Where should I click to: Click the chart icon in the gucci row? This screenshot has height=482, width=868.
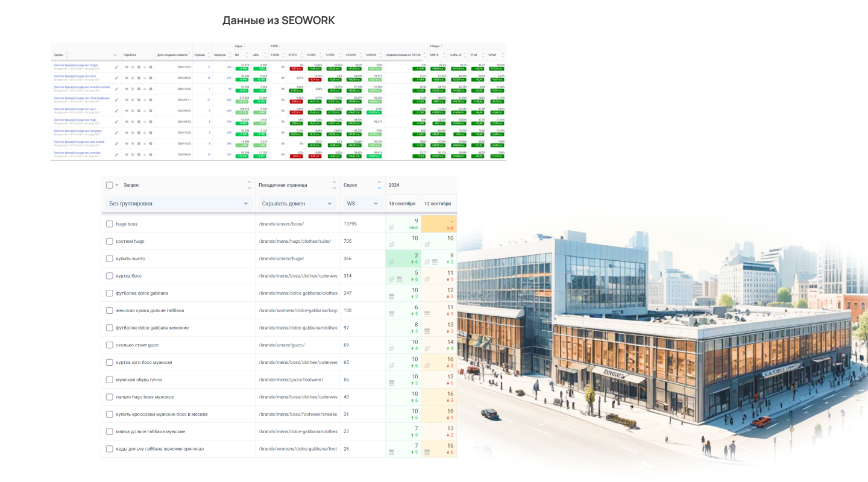coord(145,111)
